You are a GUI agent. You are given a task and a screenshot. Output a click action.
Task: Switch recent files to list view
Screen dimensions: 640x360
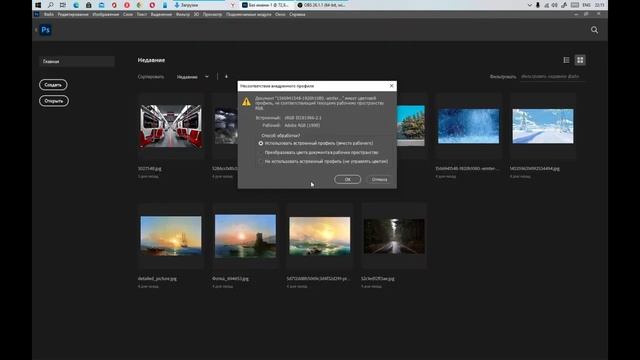(567, 60)
